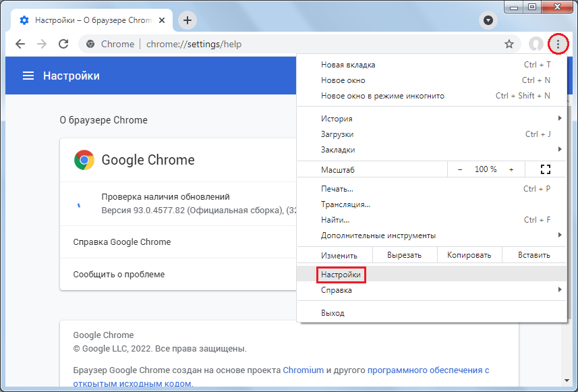Click the Масштаб label in menu

click(x=338, y=170)
